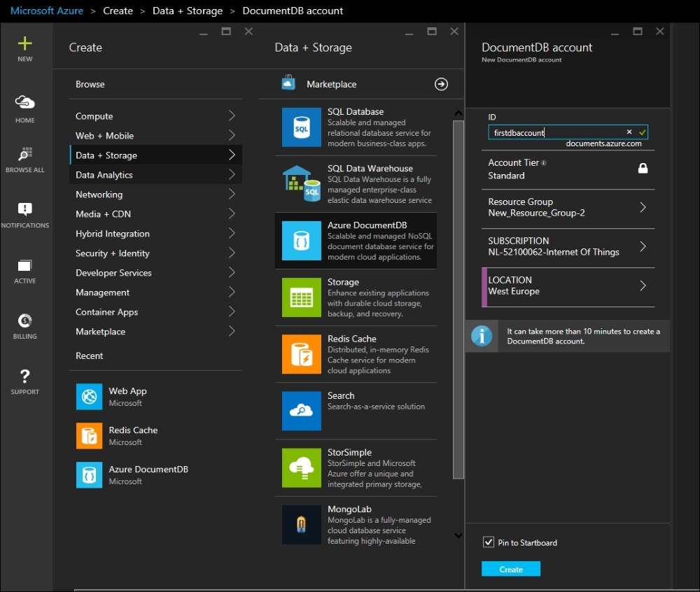The image size is (700, 592).
Task: Open the LOCATION chevron
Action: (x=643, y=286)
